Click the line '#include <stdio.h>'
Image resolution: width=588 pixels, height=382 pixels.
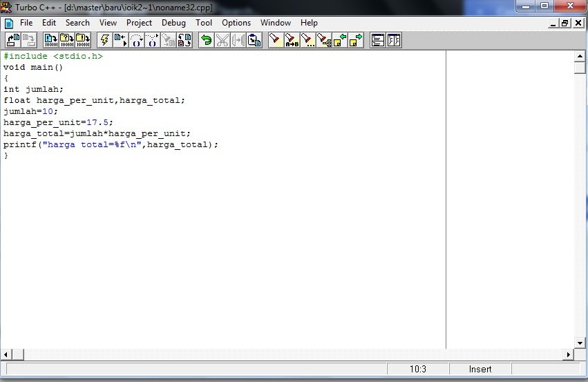tap(53, 56)
